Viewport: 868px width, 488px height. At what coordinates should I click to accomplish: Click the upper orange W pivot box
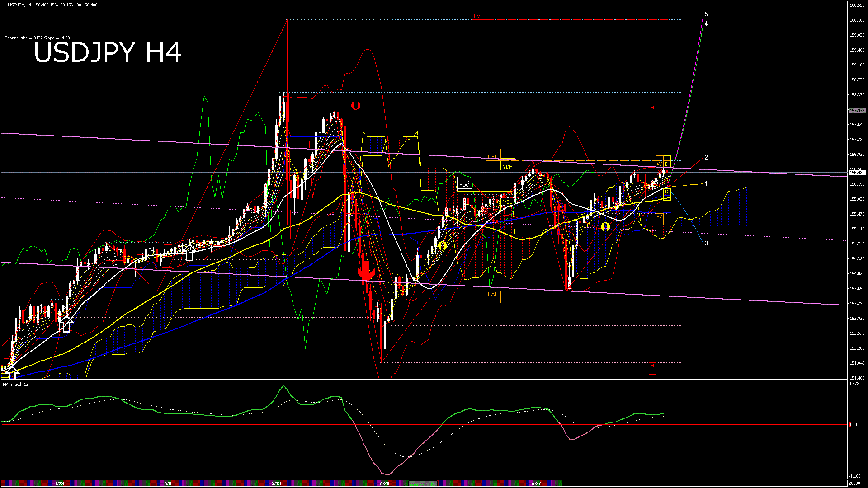(660, 161)
